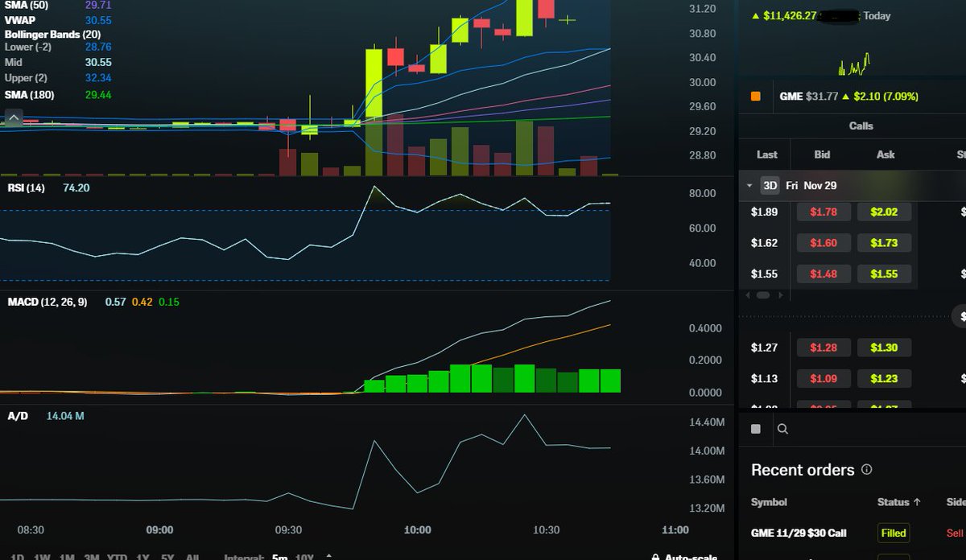Click the Filled status badge

point(894,533)
